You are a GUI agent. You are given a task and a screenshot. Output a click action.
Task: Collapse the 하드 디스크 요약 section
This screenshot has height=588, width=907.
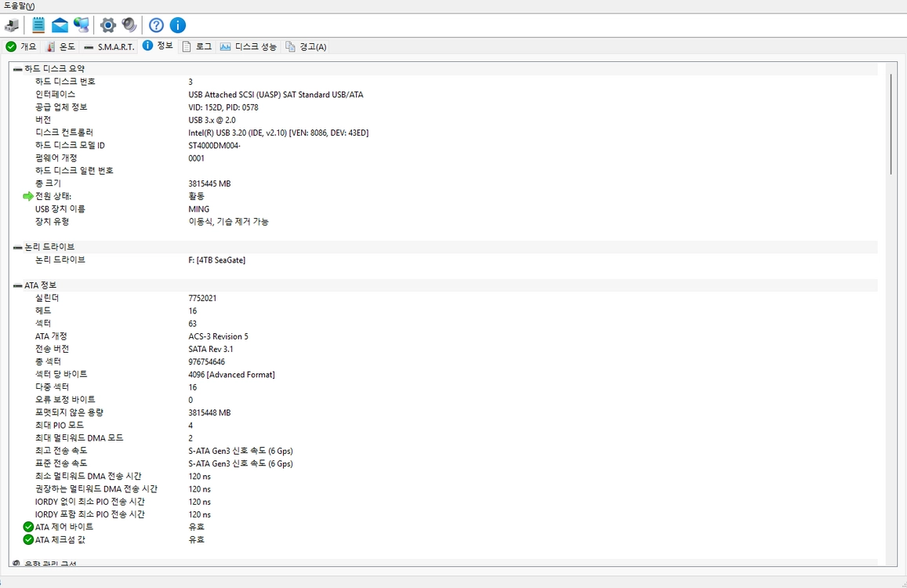(18, 69)
